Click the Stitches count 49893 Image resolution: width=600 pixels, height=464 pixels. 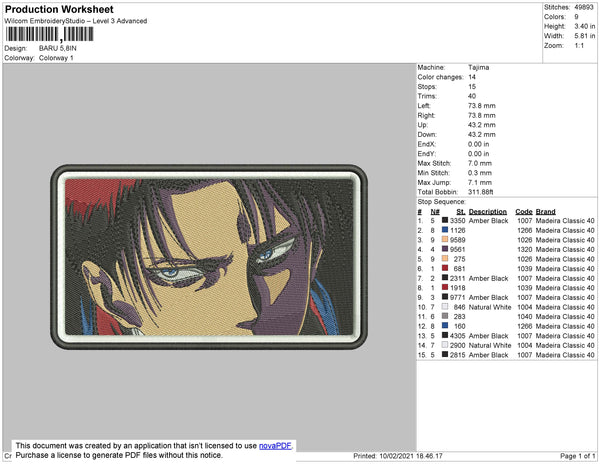point(584,7)
